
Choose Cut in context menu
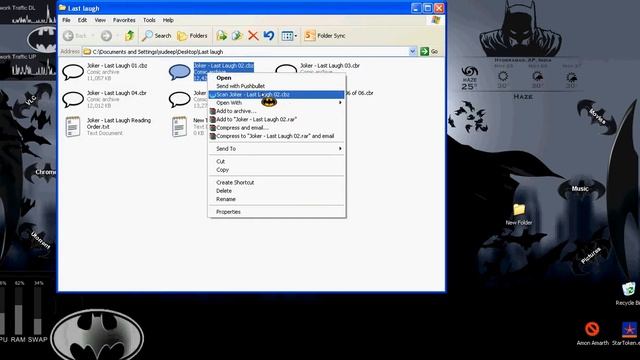coord(277,162)
